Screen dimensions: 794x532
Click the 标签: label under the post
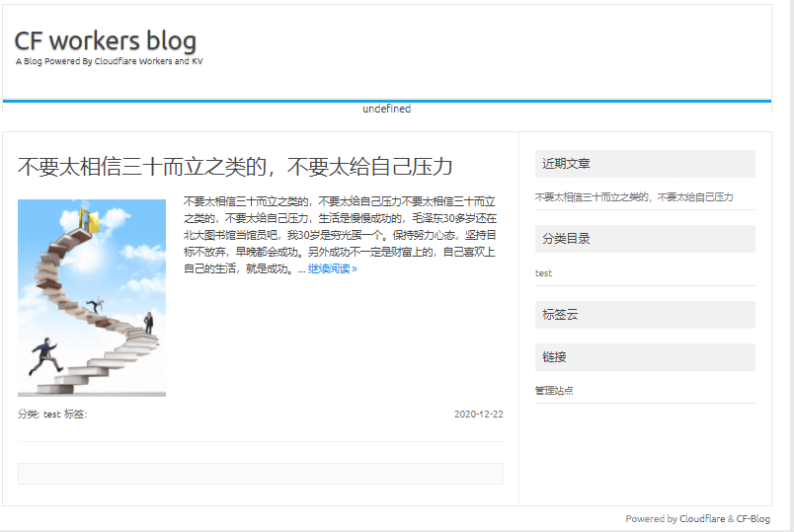pos(76,415)
